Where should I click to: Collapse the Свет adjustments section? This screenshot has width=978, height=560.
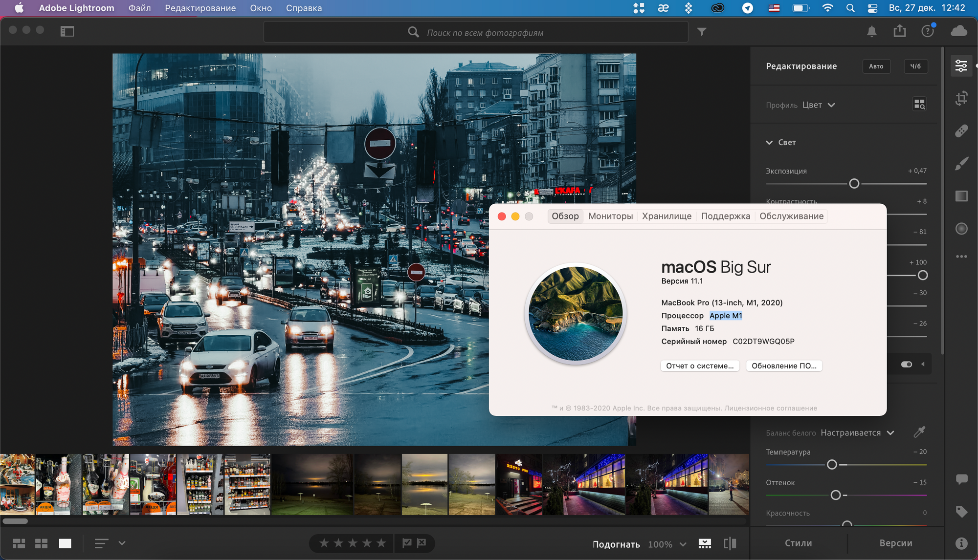769,142
